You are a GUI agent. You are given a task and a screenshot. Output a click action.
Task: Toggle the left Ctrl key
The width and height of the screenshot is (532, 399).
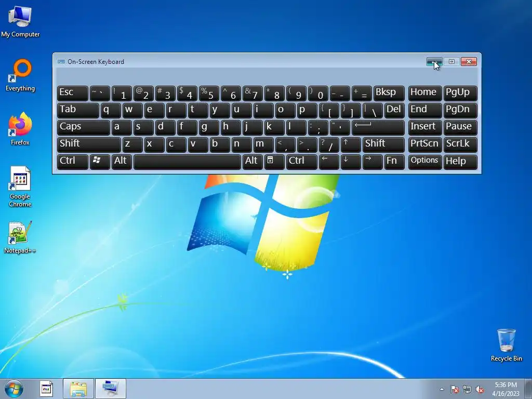click(x=73, y=161)
